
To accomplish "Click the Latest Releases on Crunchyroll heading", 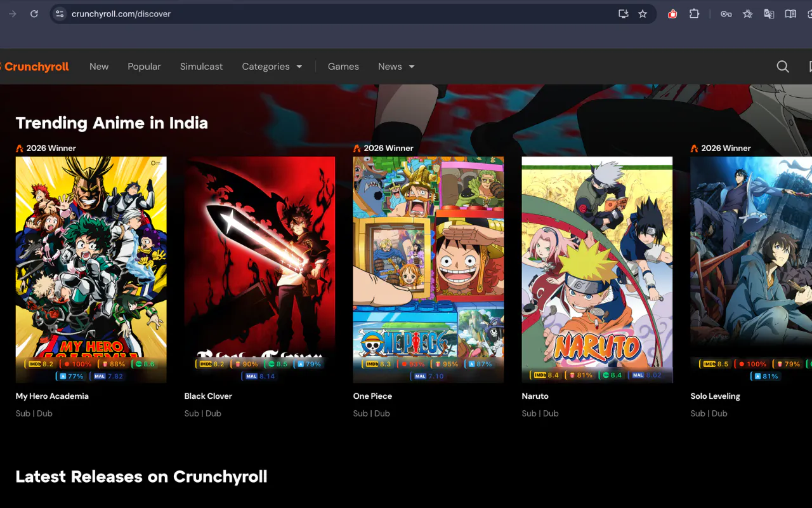I will (x=141, y=477).
